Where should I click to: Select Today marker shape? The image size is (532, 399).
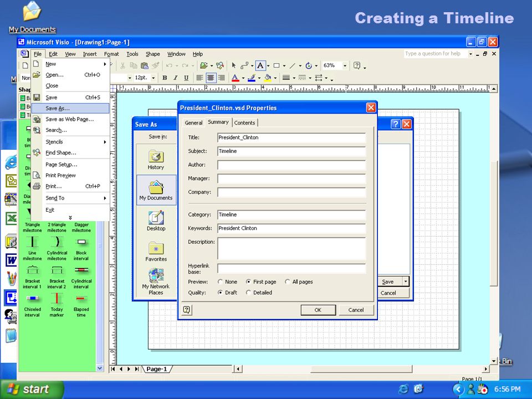pyautogui.click(x=57, y=305)
